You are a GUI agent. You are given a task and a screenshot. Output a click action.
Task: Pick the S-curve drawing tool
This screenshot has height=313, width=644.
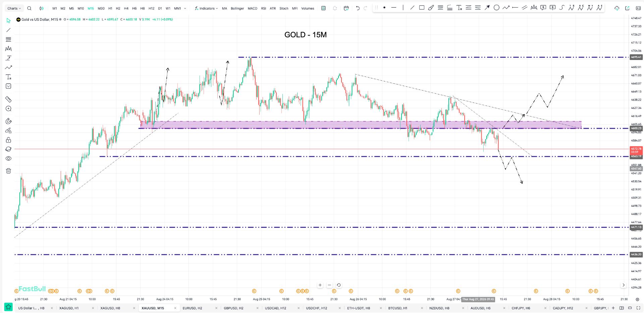pyautogui.click(x=562, y=8)
